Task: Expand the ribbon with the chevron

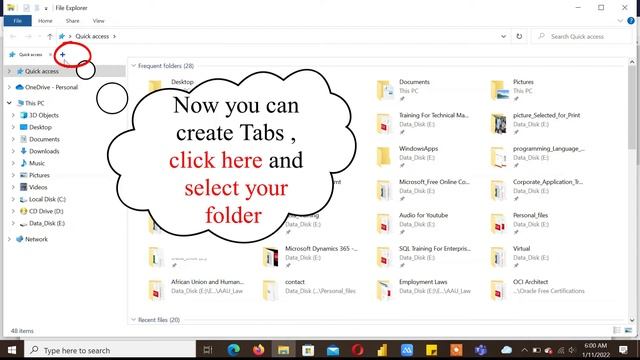Action: [x=620, y=20]
